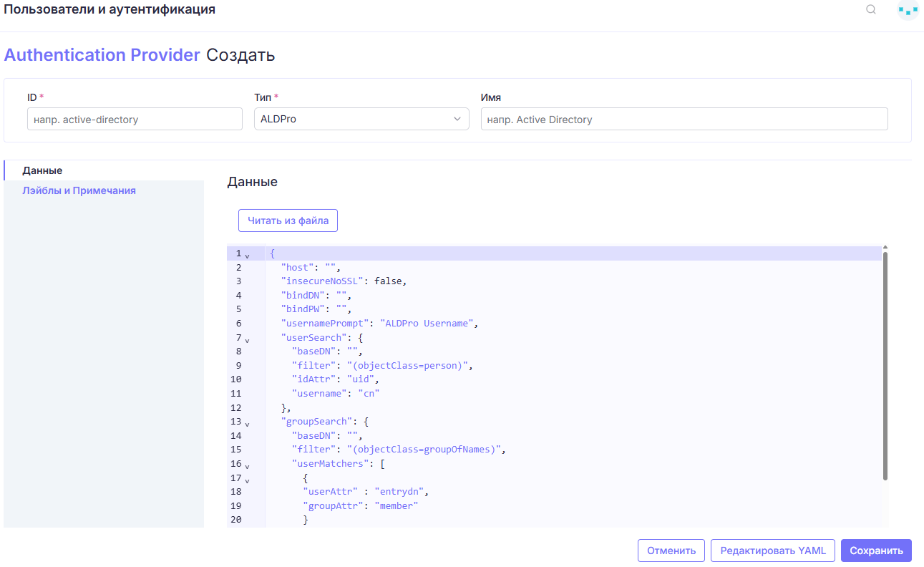This screenshot has height=567, width=924.
Task: Collapse the userMatchers fold at line 16
Action: [247, 467]
